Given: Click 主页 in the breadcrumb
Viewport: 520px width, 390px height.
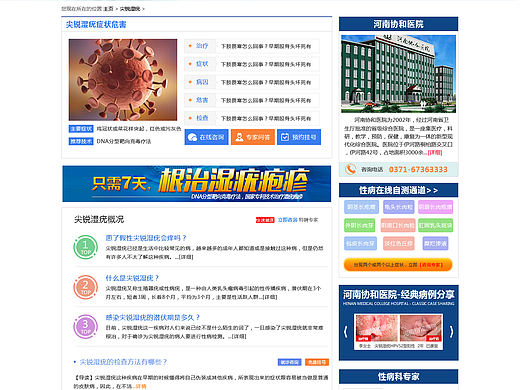Looking at the screenshot, I should coord(109,9).
